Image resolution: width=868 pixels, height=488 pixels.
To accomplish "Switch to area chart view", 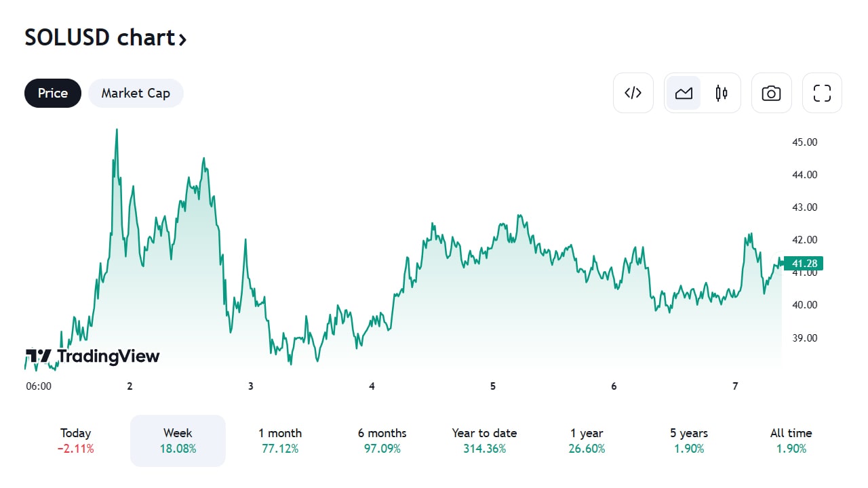I will (684, 93).
